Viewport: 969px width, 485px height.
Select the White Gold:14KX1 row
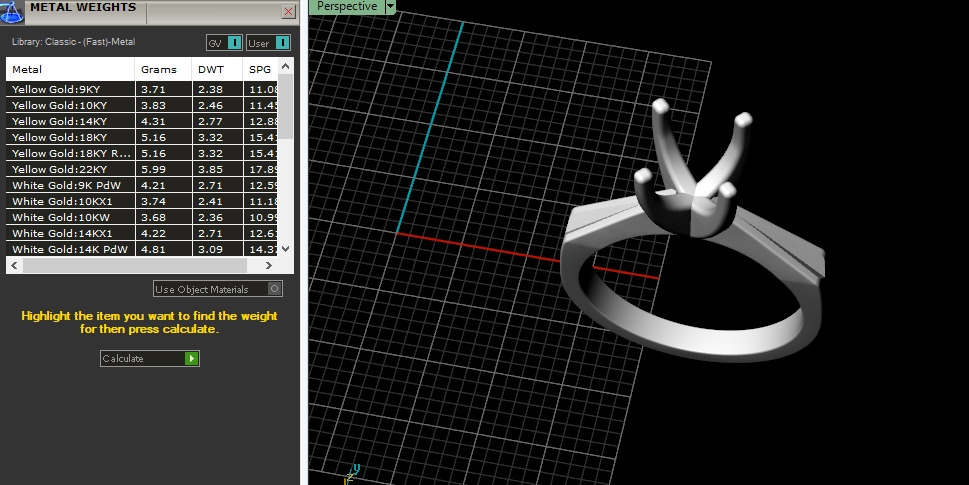pyautogui.click(x=142, y=234)
